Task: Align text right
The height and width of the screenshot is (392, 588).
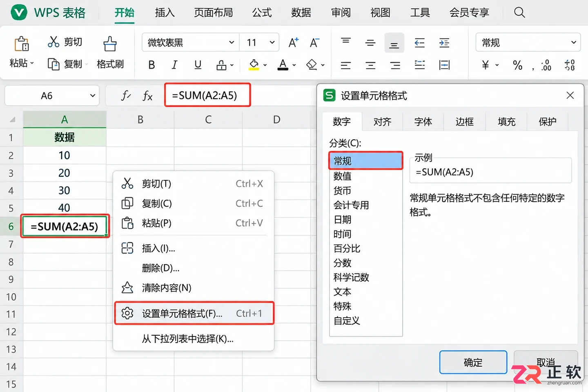Action: 395,65
